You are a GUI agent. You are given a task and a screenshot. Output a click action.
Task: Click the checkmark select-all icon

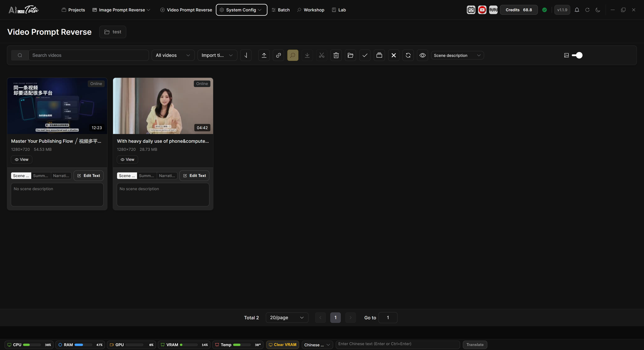(x=365, y=55)
